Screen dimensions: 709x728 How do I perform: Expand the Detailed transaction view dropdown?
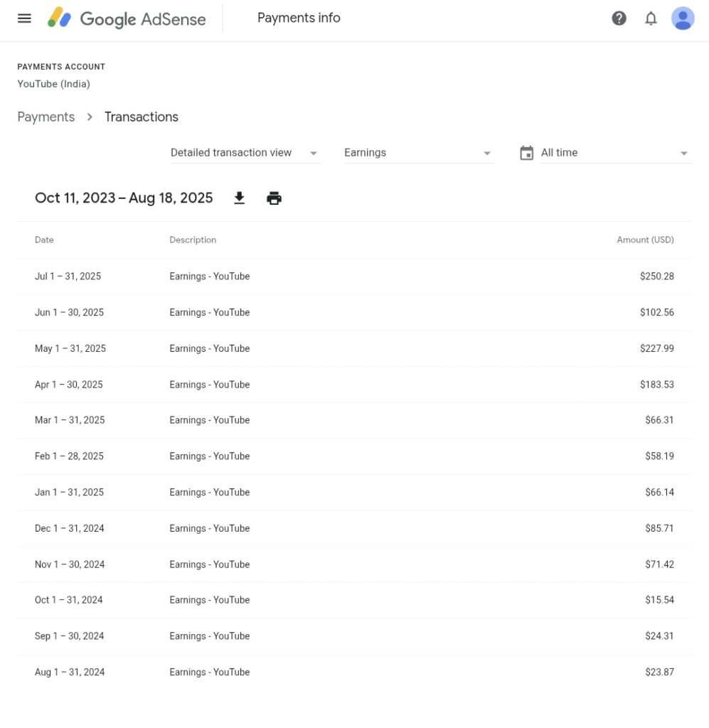(x=245, y=153)
